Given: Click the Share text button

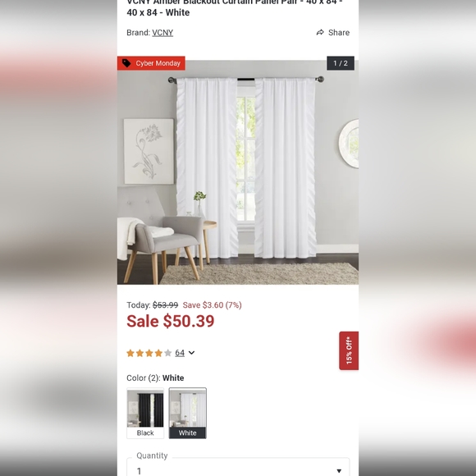Looking at the screenshot, I should click(x=339, y=33).
